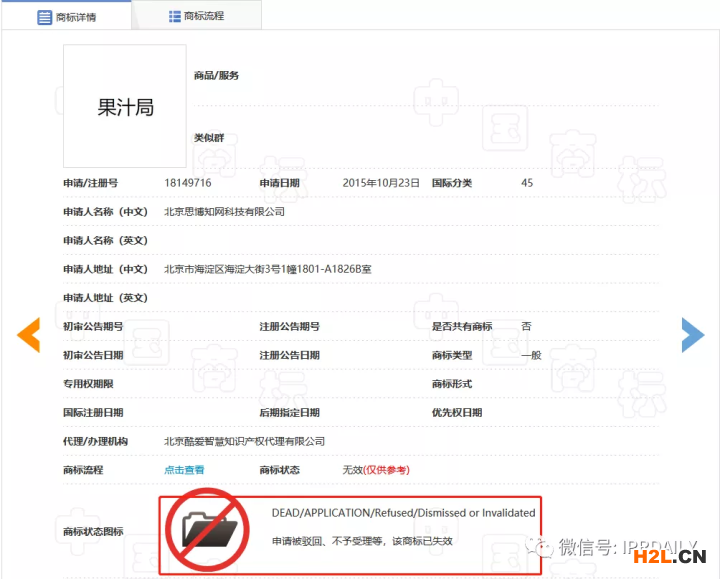Go to next trademark with blue right arrow
This screenshot has height=579, width=720.
692,335
